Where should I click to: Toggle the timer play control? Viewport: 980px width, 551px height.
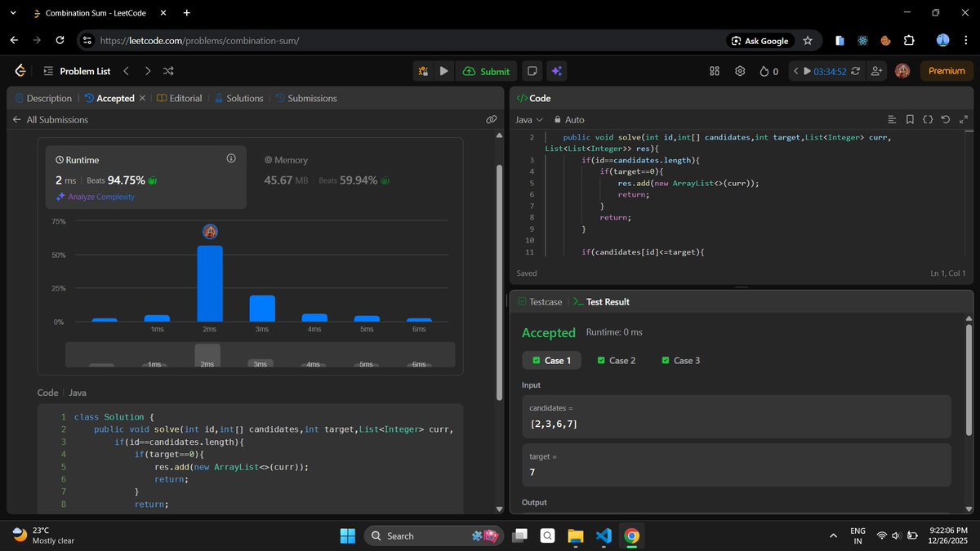808,71
